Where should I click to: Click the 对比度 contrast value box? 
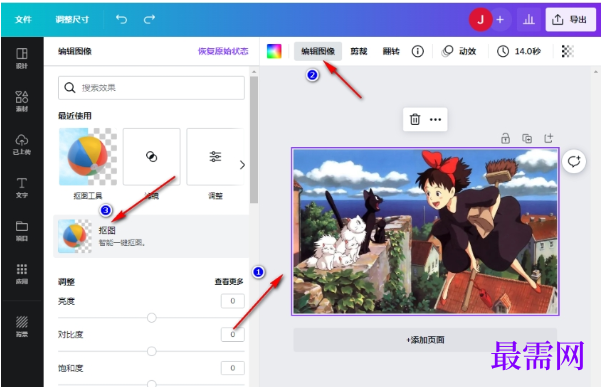pyautogui.click(x=233, y=334)
